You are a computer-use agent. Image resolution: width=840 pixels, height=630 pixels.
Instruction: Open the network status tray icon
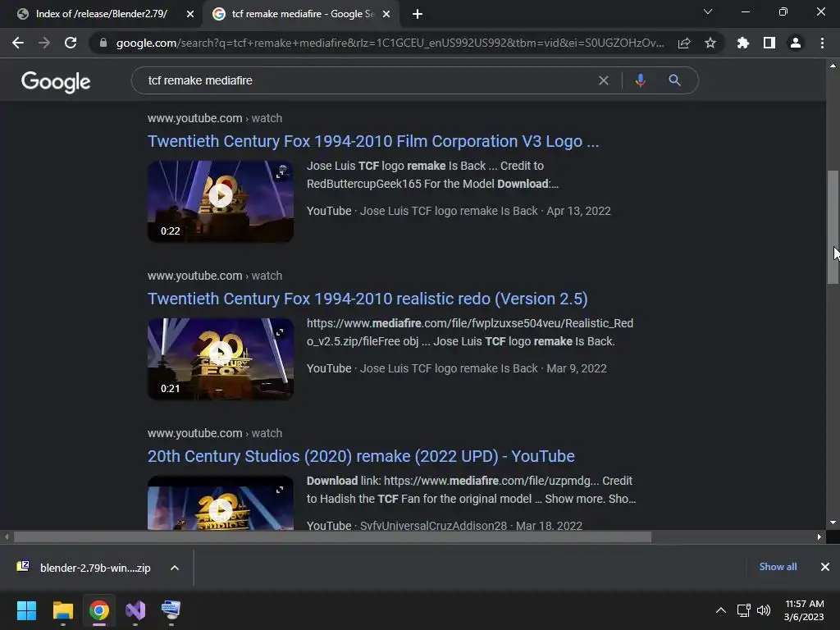click(743, 610)
